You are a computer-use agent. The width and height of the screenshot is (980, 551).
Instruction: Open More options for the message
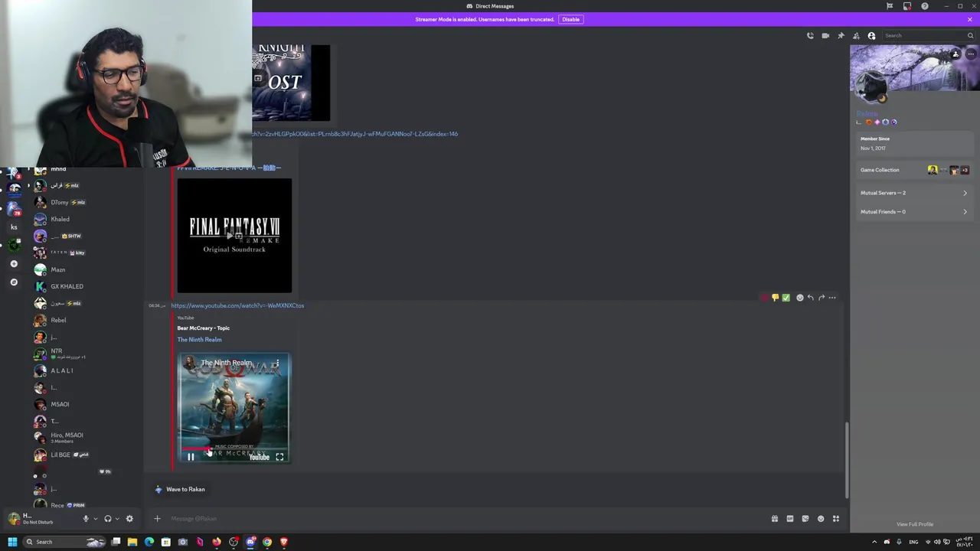[832, 298]
